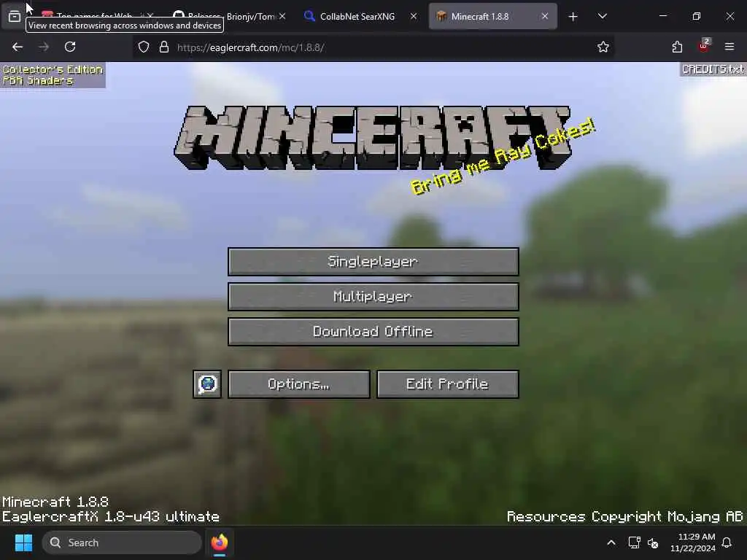Click Collector's Edition PBR Shaders badge
The image size is (747, 560).
pos(53,75)
